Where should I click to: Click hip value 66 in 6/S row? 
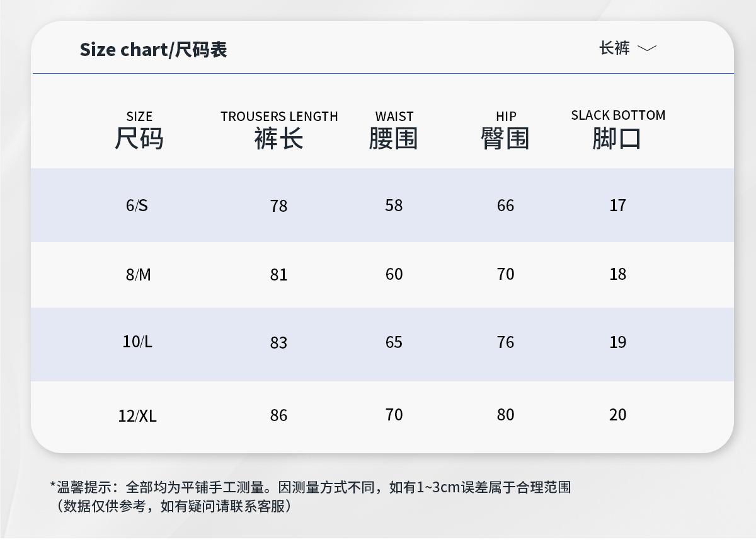[x=505, y=205]
